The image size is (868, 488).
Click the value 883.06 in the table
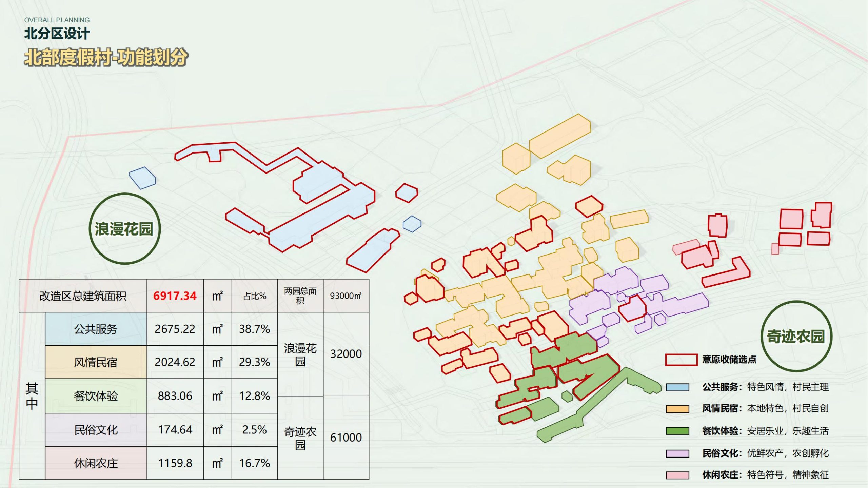[175, 395]
